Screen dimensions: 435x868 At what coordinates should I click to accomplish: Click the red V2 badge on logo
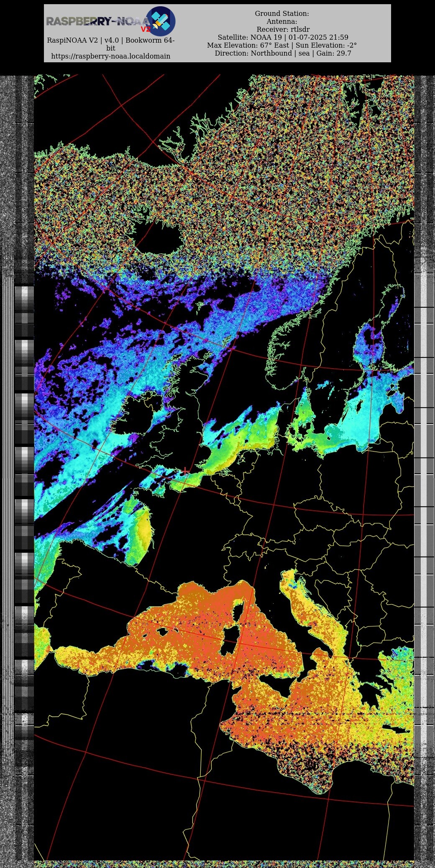pos(146,29)
